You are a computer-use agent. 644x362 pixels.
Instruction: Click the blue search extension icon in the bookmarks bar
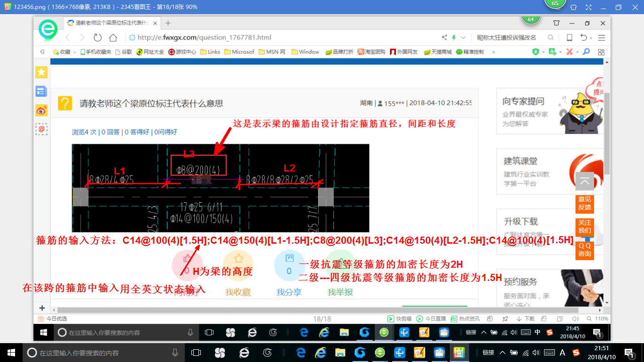point(586,52)
